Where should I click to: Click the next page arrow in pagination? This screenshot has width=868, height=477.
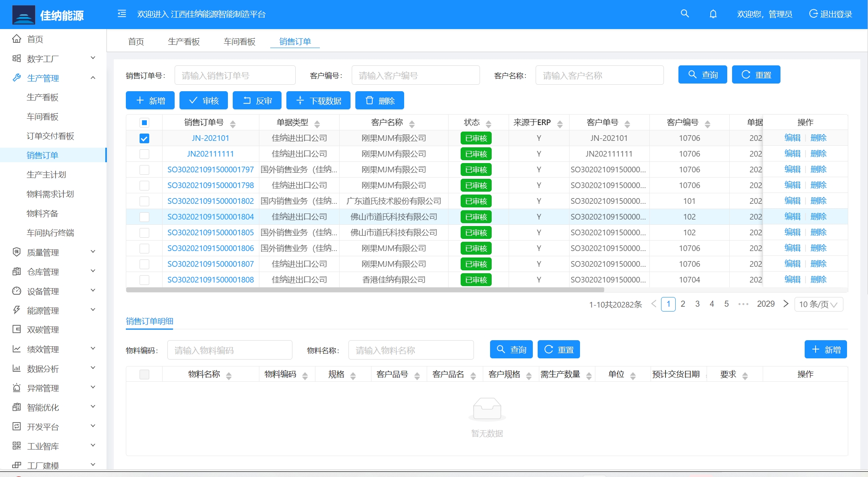coord(786,304)
